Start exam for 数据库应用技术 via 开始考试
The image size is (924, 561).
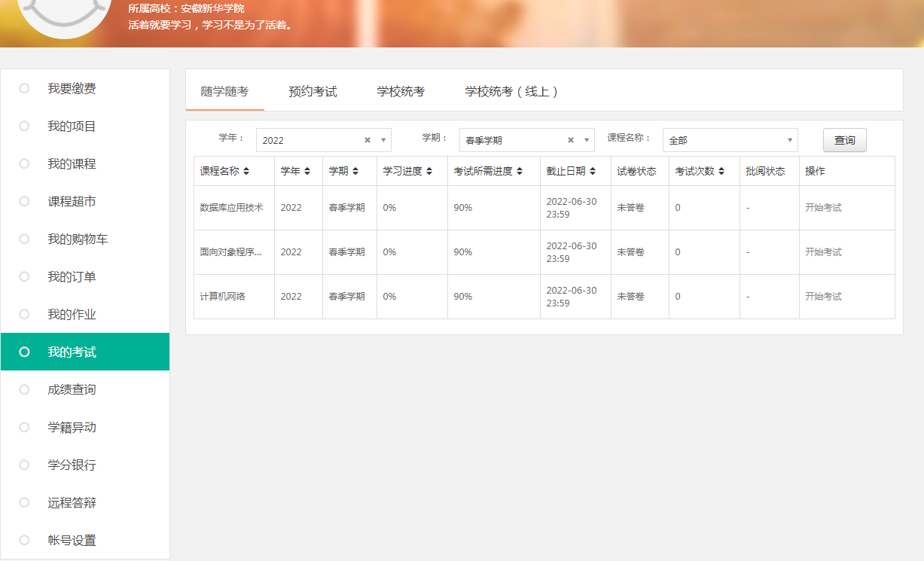823,208
